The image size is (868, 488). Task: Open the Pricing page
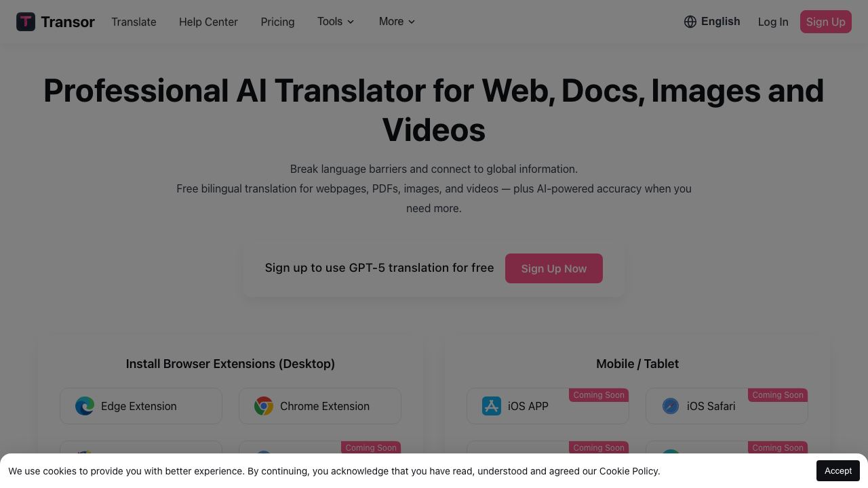(277, 22)
